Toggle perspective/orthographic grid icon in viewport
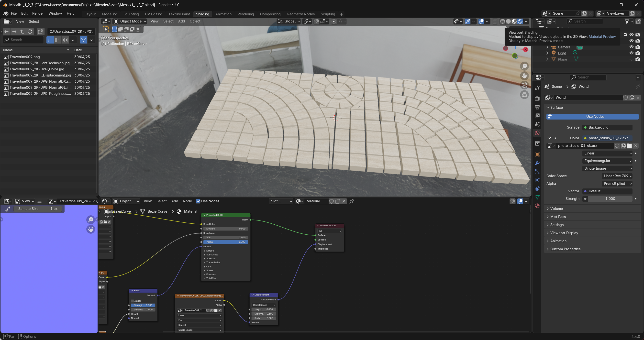This screenshot has width=644, height=340. tap(524, 95)
